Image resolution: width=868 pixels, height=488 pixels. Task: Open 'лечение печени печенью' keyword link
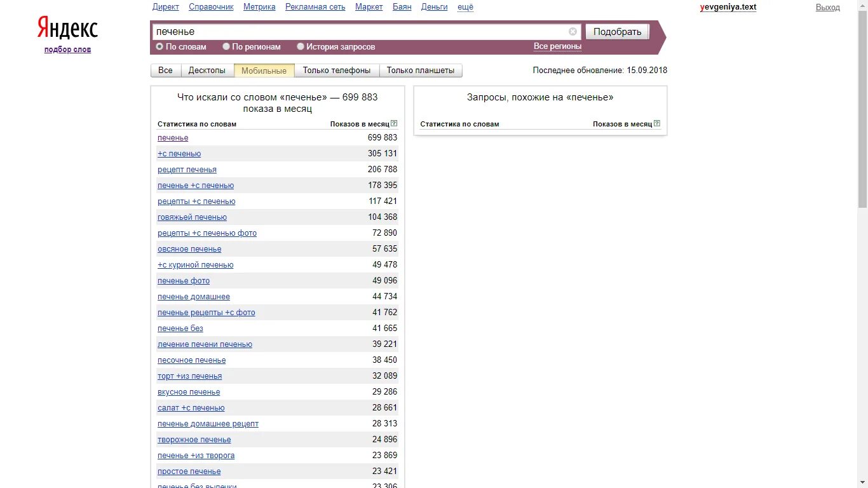click(x=205, y=344)
